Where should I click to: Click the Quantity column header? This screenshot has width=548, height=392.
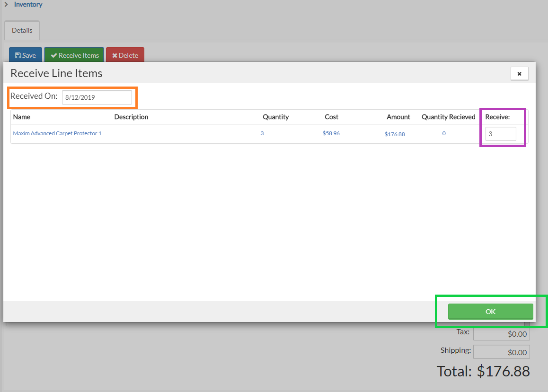click(x=275, y=117)
